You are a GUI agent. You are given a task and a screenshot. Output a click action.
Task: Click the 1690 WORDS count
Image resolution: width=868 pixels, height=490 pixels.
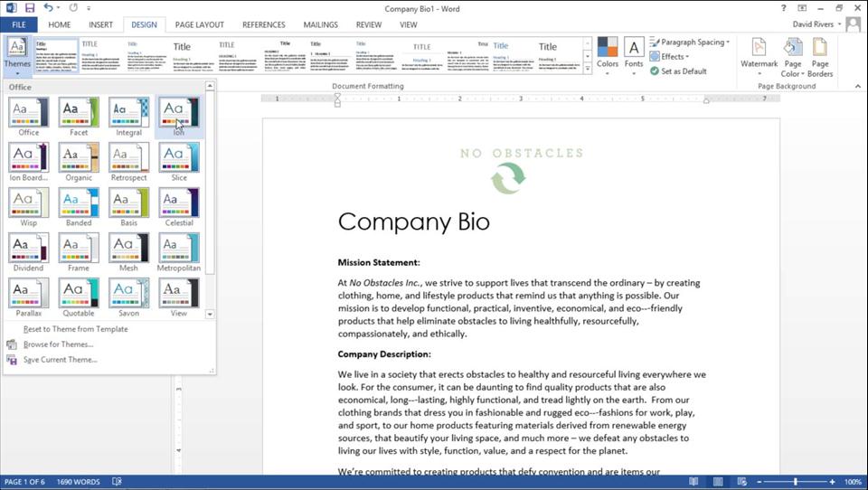(x=78, y=482)
